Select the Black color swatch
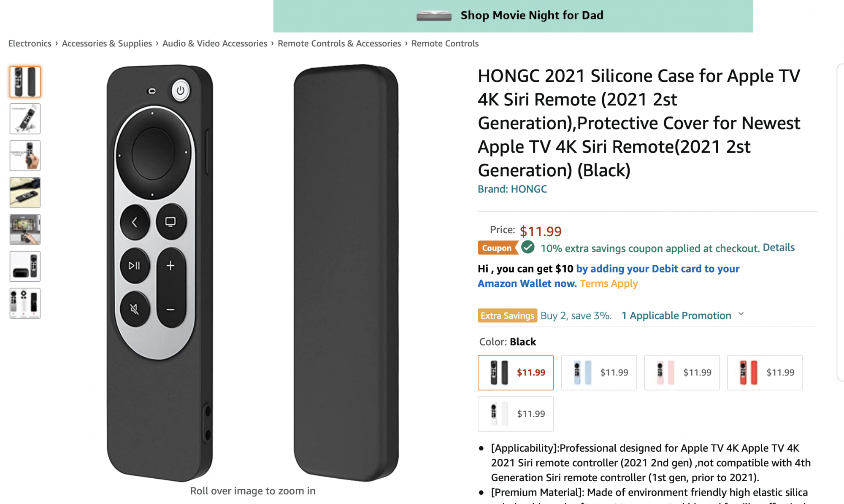Screen dimensions: 844x504 pyautogui.click(x=515, y=372)
